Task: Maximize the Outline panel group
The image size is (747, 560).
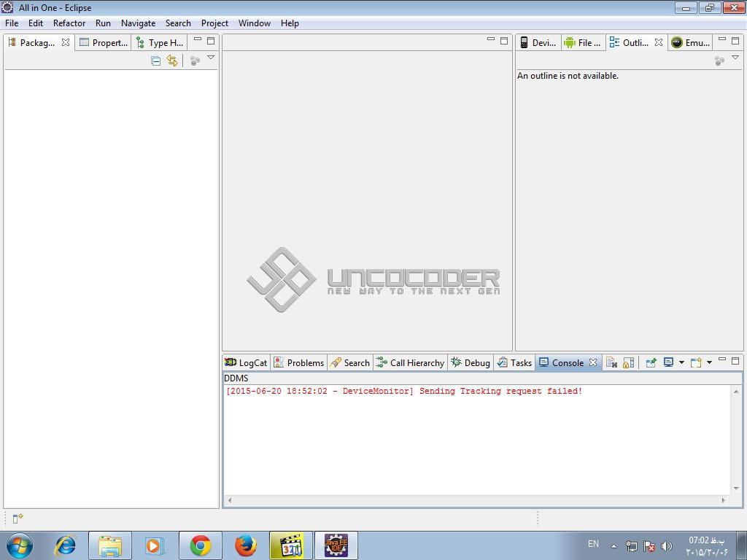Action: [x=735, y=41]
